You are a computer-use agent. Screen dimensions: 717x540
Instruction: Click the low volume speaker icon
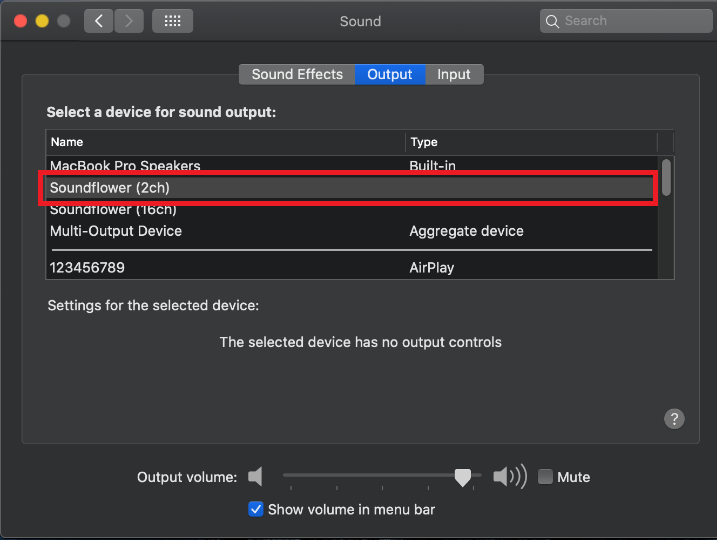256,477
